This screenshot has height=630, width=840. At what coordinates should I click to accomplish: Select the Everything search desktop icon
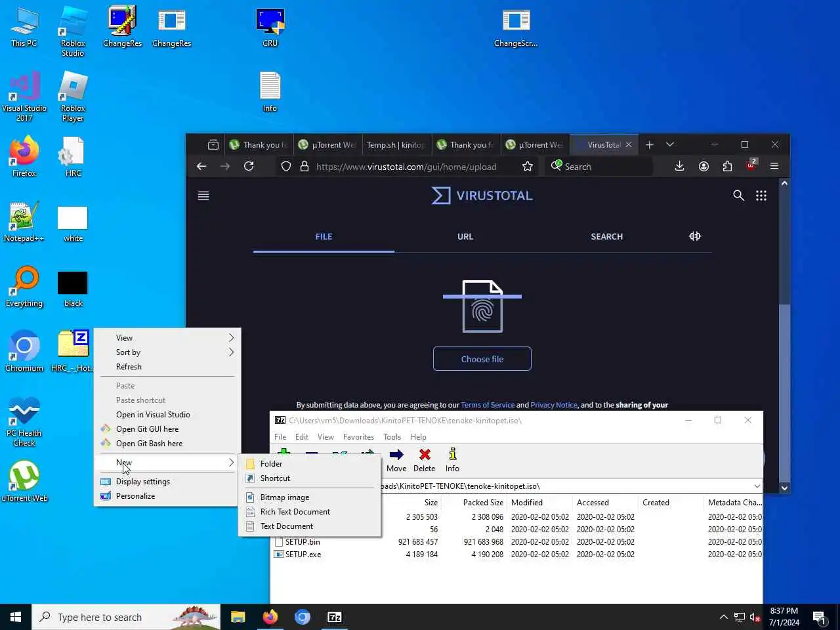coord(24,286)
